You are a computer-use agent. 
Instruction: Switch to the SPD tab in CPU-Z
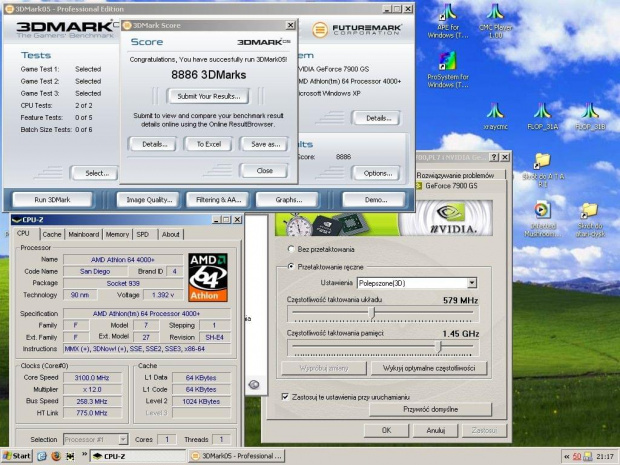click(143, 234)
